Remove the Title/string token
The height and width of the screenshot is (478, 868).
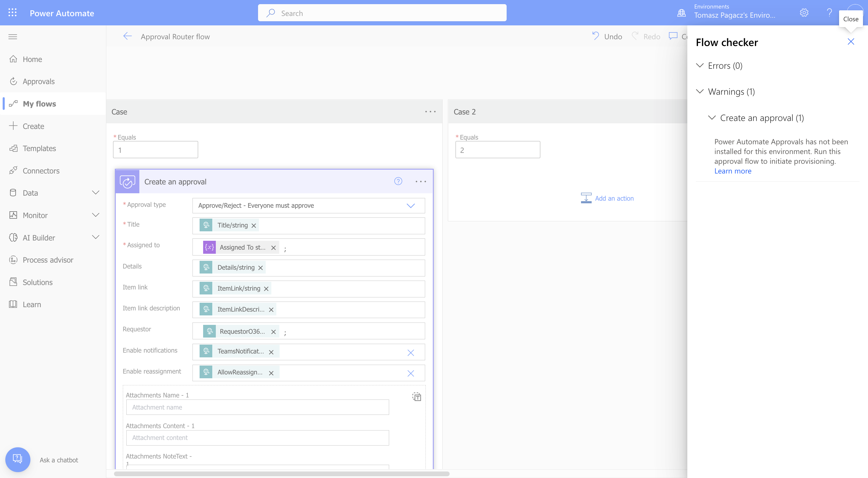click(254, 226)
